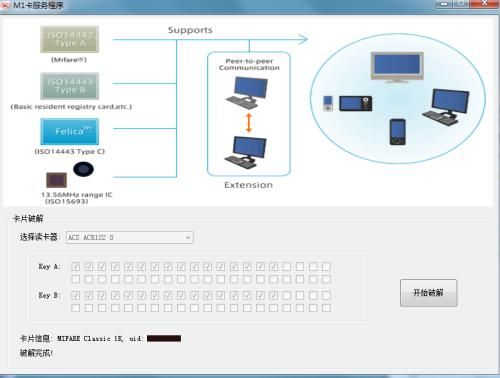
Task: Click the 开始破解 start crack button
Action: point(429,293)
